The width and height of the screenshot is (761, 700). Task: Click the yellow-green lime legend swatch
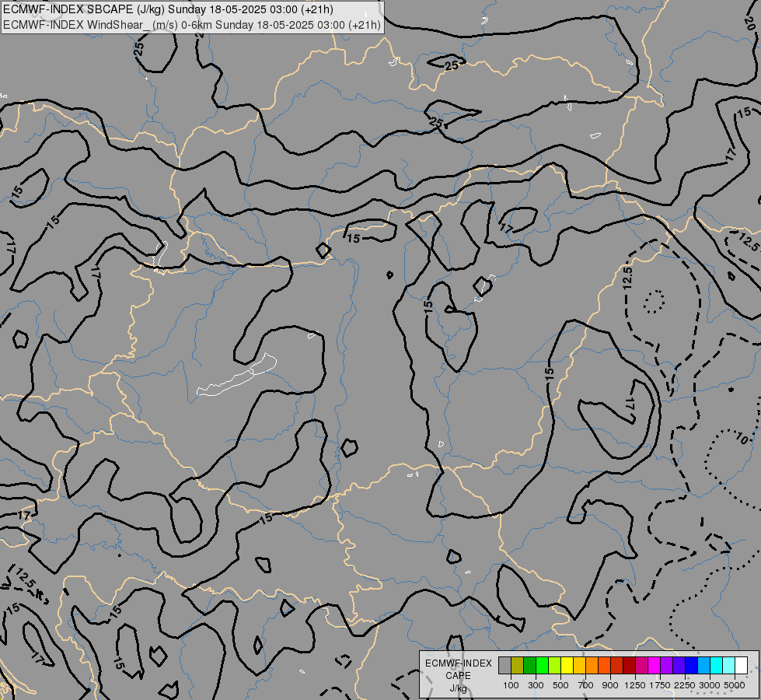click(555, 665)
